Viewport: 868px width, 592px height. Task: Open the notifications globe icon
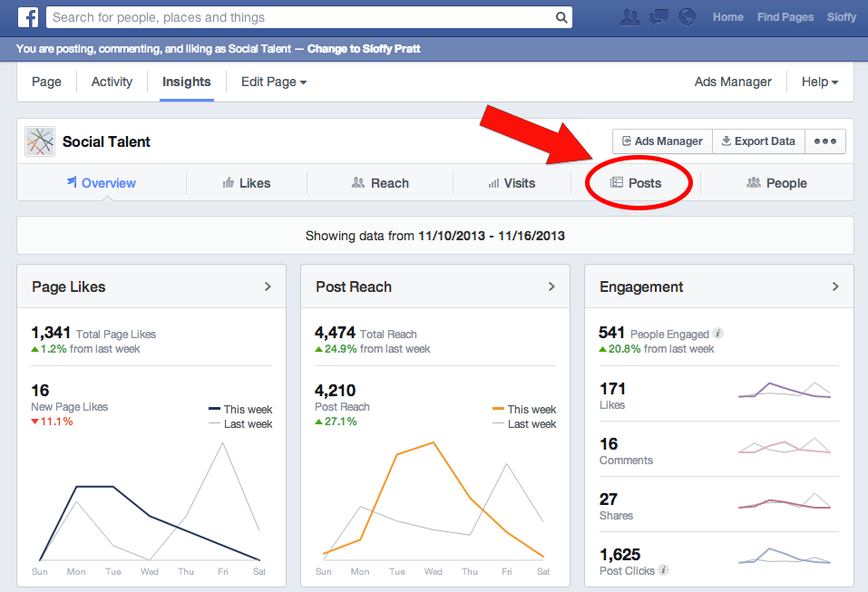(687, 17)
